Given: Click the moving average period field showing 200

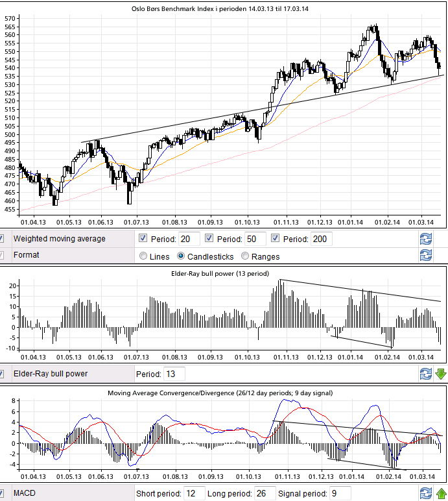Looking at the screenshot, I should pos(322,239).
